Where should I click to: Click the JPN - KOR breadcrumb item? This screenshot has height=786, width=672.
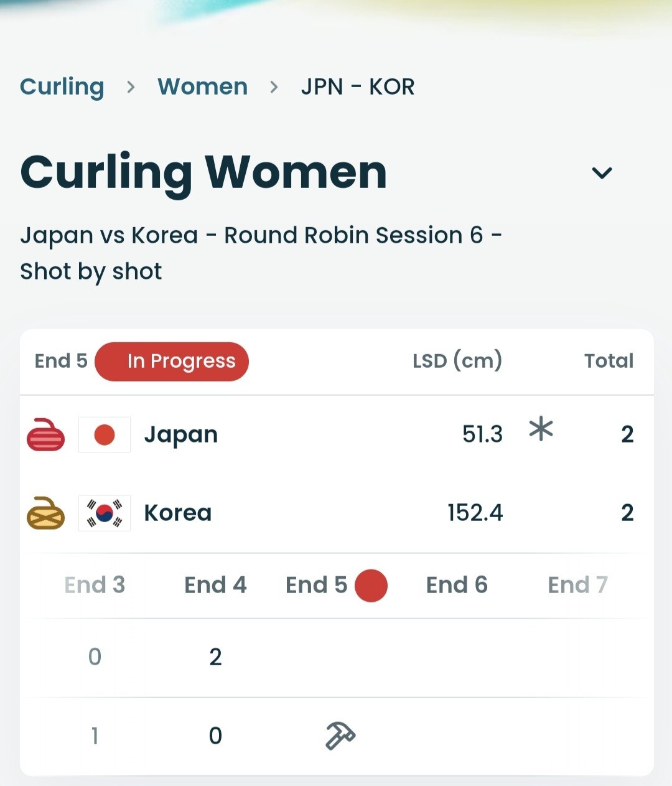coord(358,87)
